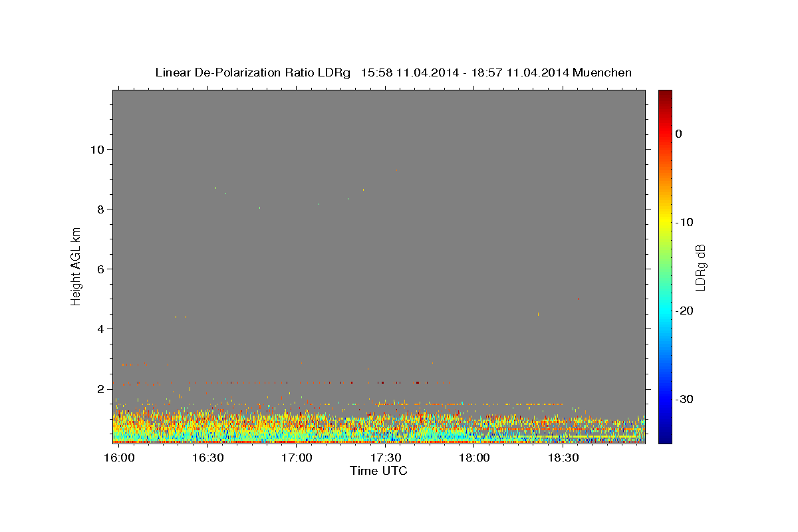Click the Time UTC axis title
The image size is (798, 532).
coord(378,471)
